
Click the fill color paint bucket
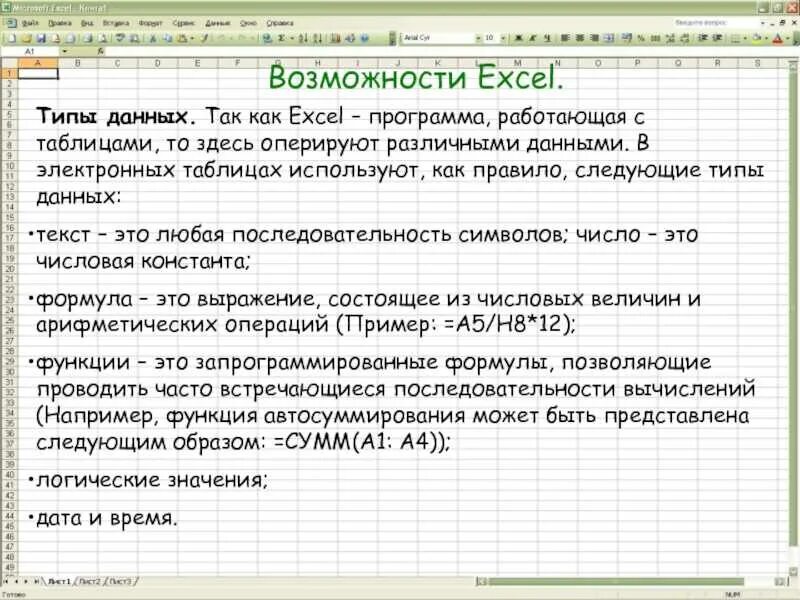pos(757,38)
